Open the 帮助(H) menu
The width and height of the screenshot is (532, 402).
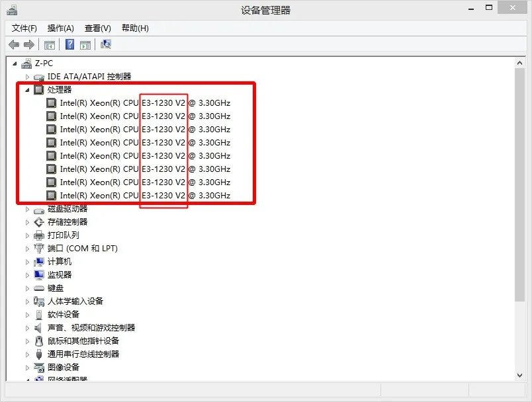(135, 28)
